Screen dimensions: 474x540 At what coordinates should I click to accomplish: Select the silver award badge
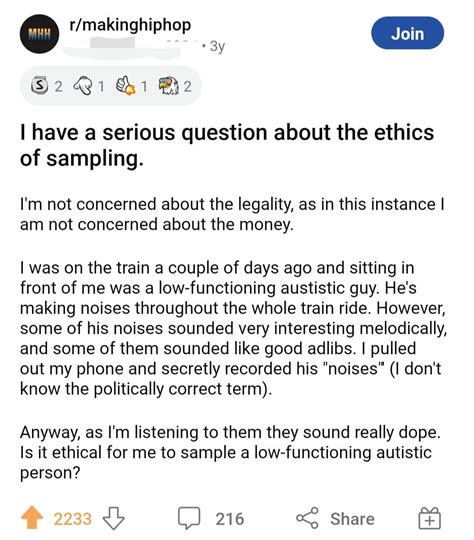tap(39, 86)
